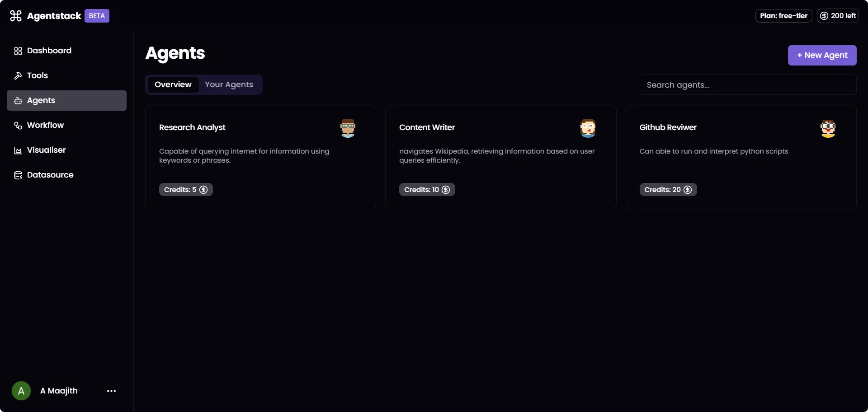
Task: Click the Content Writer avatar image
Action: point(588,128)
